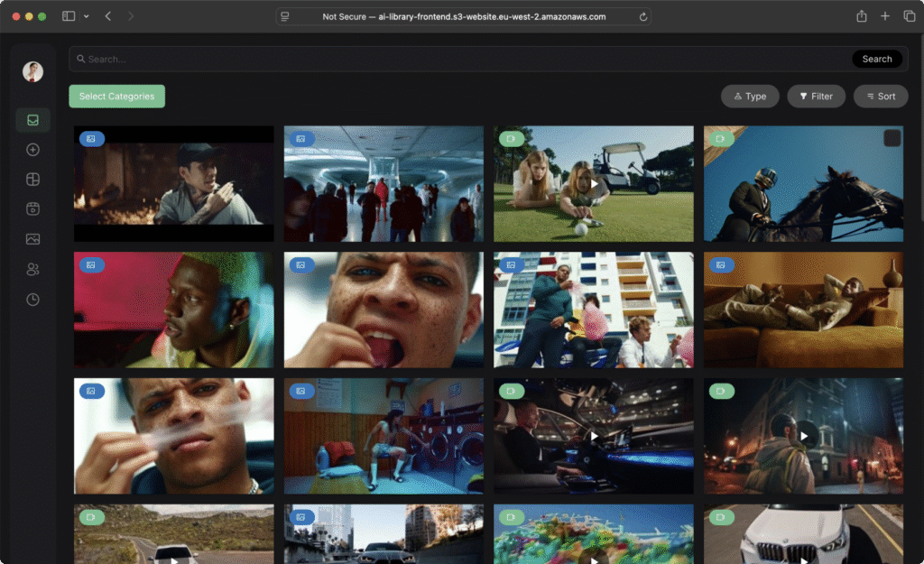Viewport: 924px width, 564px height.
Task: Open the reels calendar sidebar icon
Action: click(33, 208)
